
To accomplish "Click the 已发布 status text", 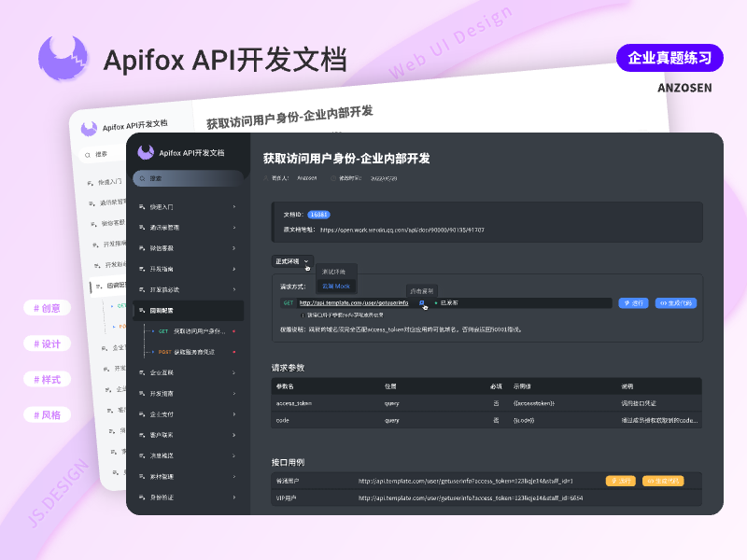I will pos(449,302).
